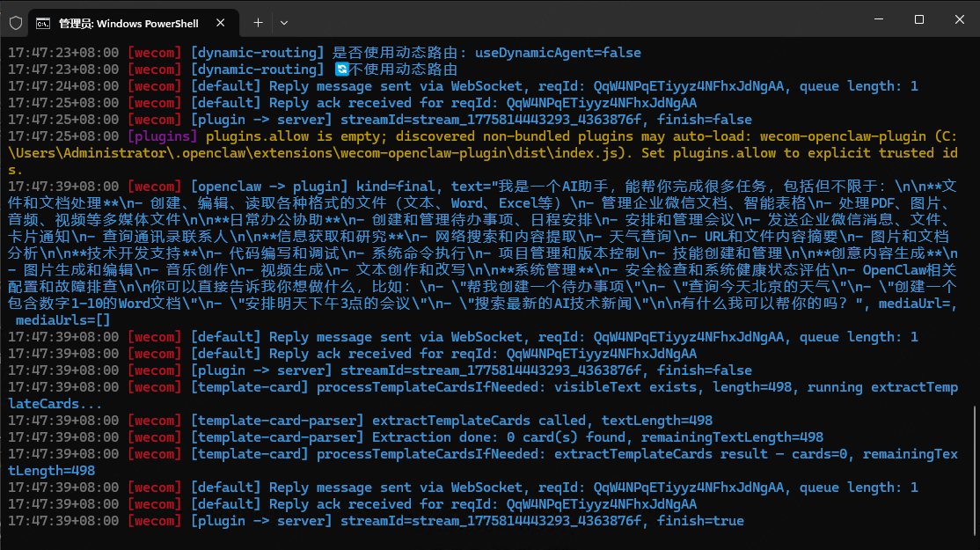980x550 pixels.
Task: Click the mediaUrls=[] text
Action: [x=62, y=320]
